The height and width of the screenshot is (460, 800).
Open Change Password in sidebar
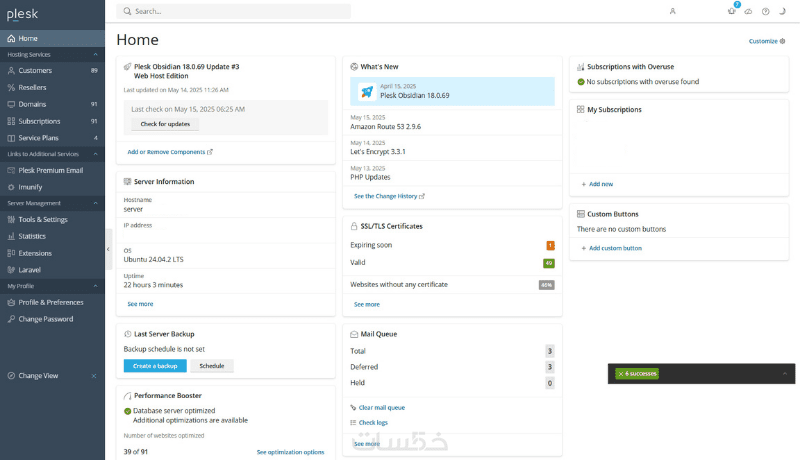(53, 319)
